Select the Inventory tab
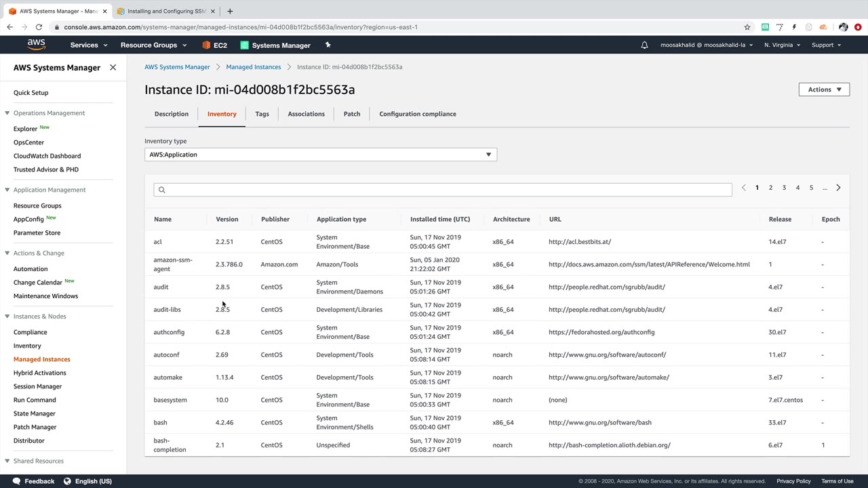This screenshot has height=488, width=868. (x=222, y=114)
